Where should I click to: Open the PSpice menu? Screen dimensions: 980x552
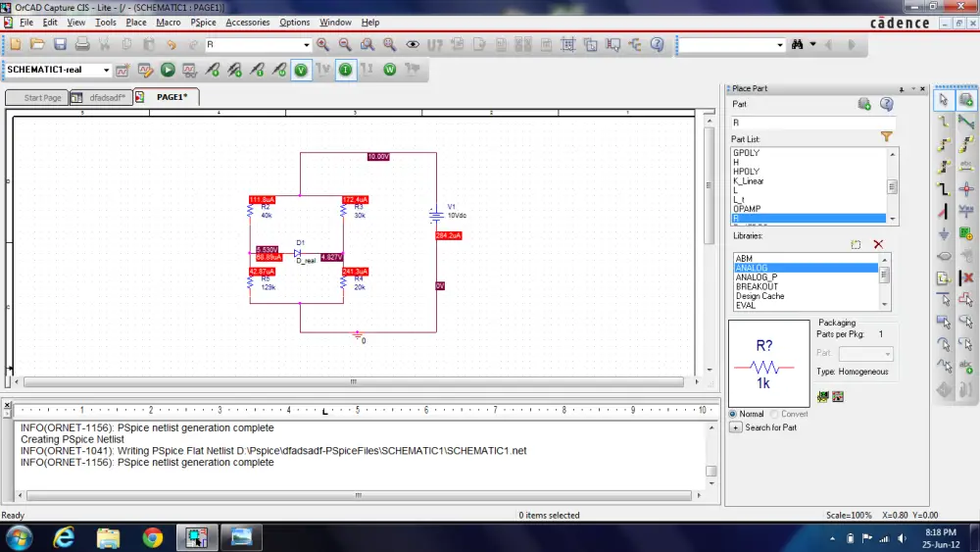coord(203,22)
